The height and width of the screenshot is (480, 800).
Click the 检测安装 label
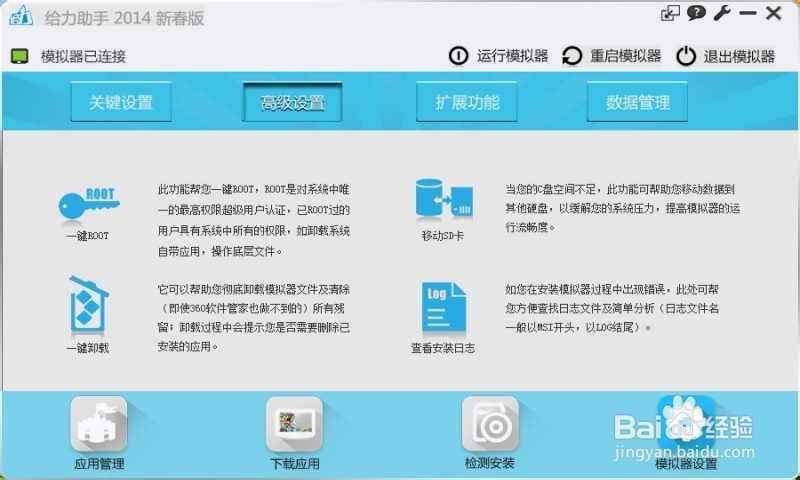pyautogui.click(x=490, y=463)
